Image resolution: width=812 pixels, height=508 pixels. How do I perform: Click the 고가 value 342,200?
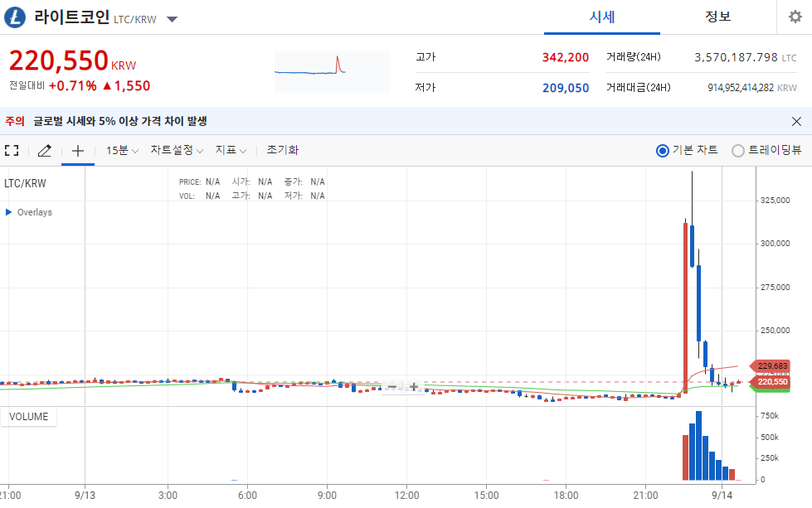pos(566,57)
